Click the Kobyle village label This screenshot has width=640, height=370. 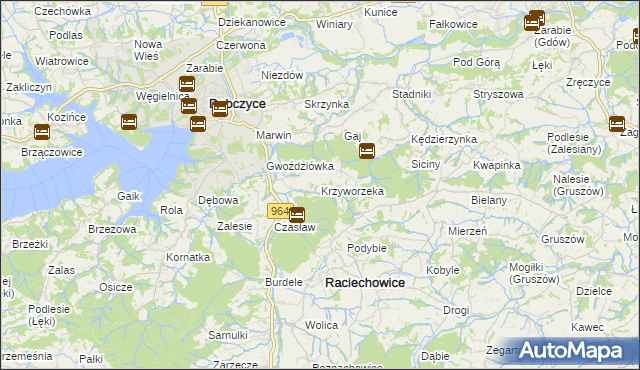442,270
